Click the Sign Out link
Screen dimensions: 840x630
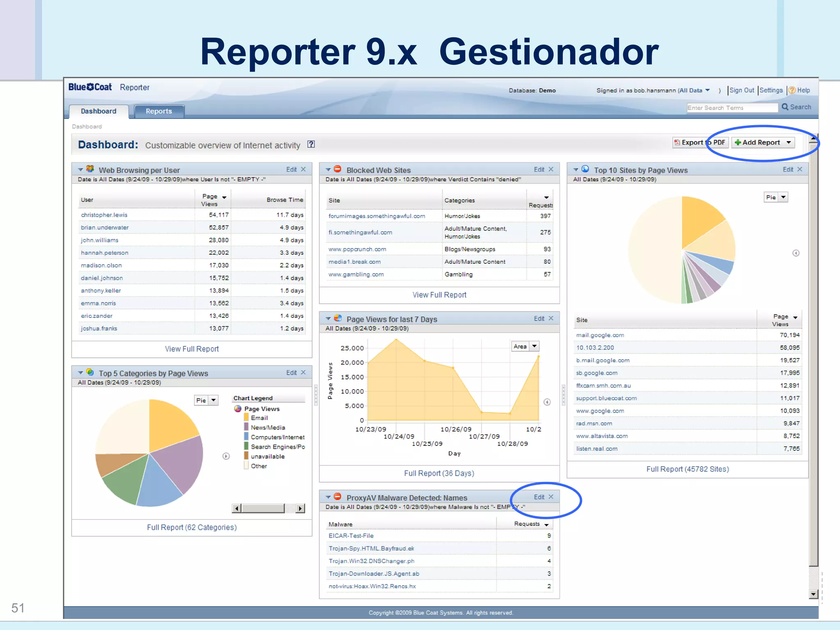[x=742, y=90]
